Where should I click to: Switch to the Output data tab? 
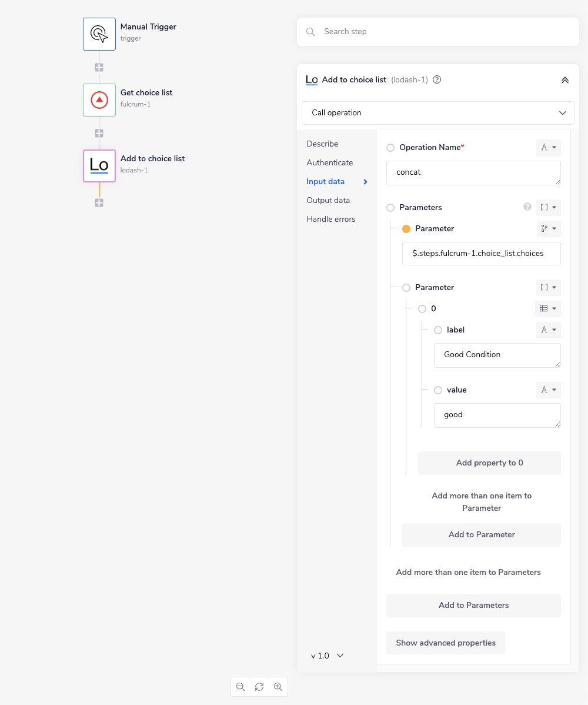coord(328,201)
